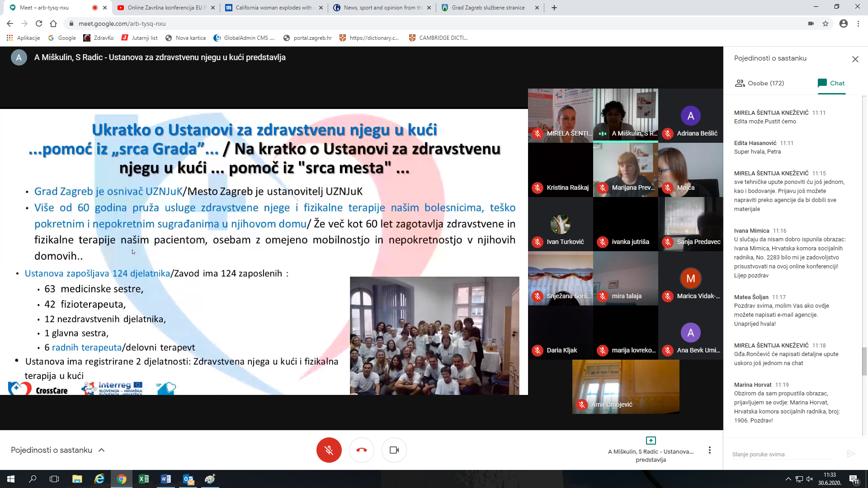Switch to the Osobe (172) tab
This screenshot has width=868, height=488.
click(759, 83)
